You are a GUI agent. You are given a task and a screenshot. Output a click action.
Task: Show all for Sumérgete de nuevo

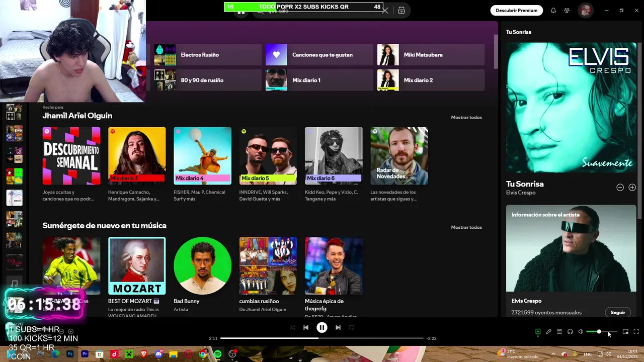(466, 227)
